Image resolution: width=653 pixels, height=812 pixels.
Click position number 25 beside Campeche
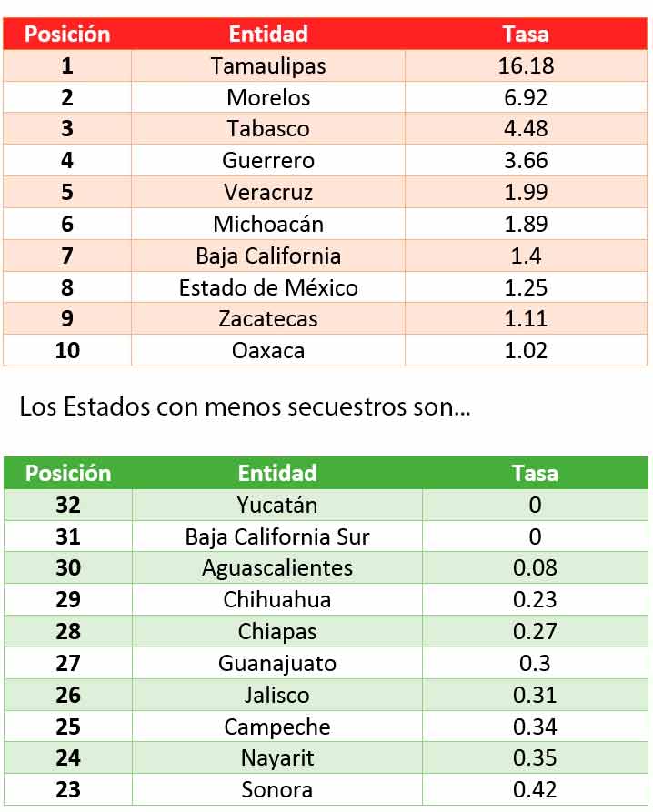click(68, 727)
